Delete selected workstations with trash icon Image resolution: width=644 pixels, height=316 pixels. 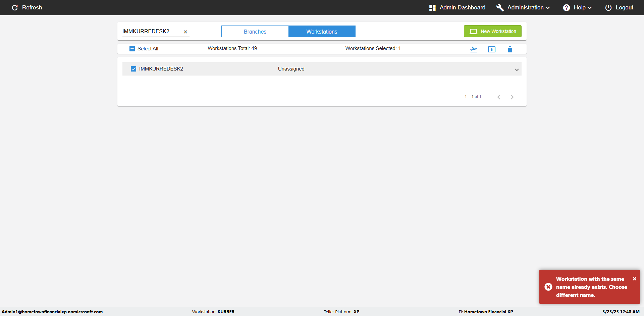(x=510, y=49)
